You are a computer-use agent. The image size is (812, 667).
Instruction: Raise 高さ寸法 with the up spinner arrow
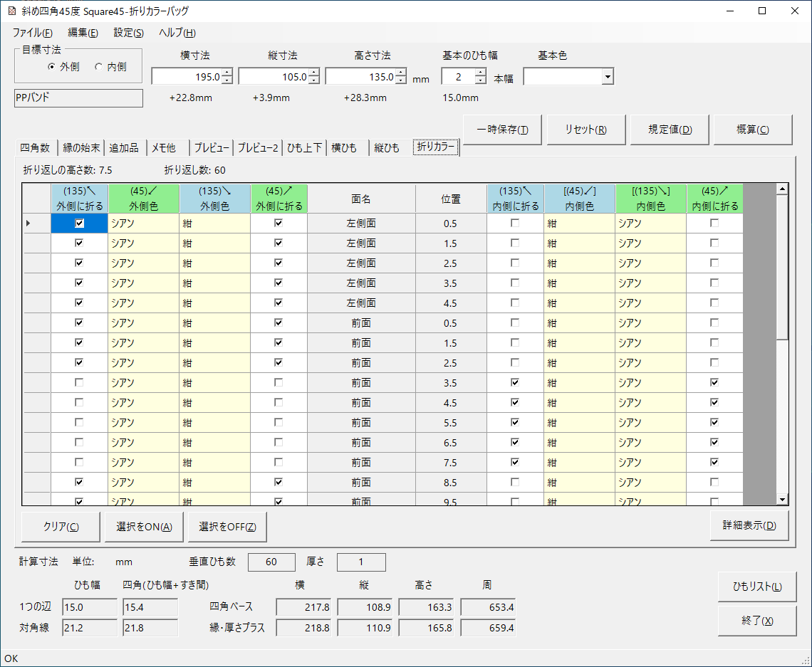point(401,73)
